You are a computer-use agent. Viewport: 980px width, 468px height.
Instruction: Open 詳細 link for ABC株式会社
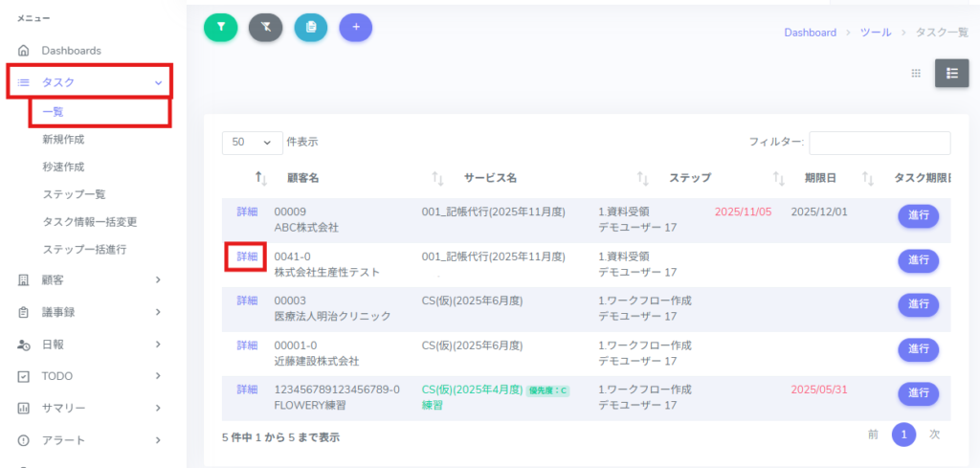click(247, 212)
